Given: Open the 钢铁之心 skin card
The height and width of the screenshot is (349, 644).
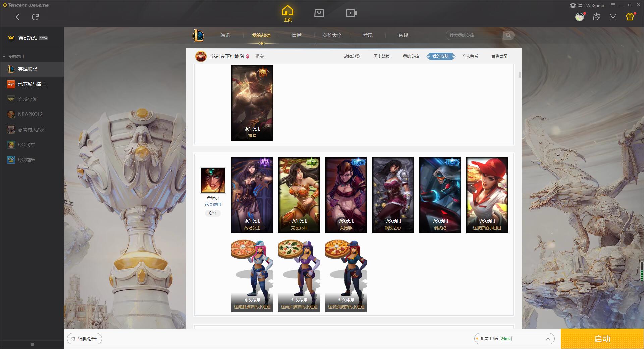Looking at the screenshot, I should click(x=393, y=195).
